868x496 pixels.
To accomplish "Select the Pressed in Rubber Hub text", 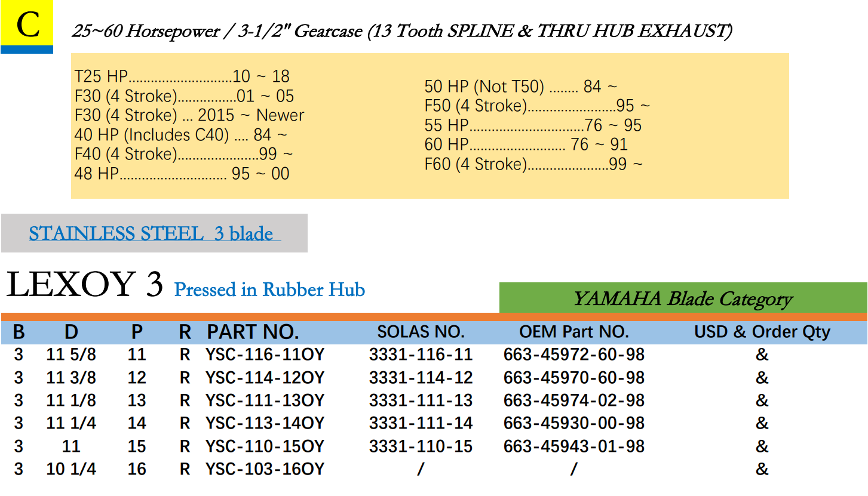I will [269, 289].
